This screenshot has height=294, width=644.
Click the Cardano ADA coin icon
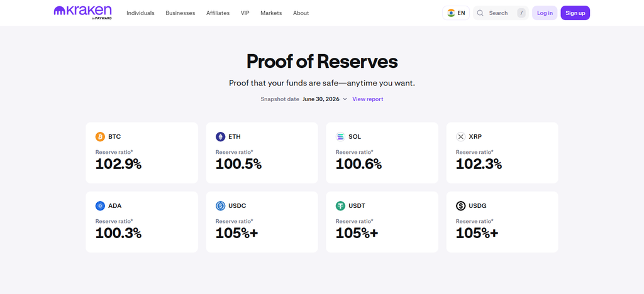click(x=100, y=206)
